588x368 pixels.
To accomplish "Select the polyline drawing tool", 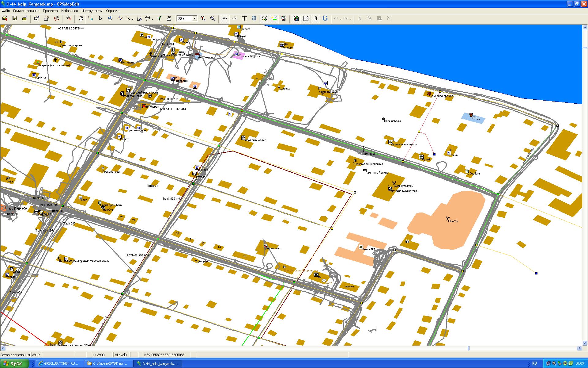I will pyautogui.click(x=120, y=18).
